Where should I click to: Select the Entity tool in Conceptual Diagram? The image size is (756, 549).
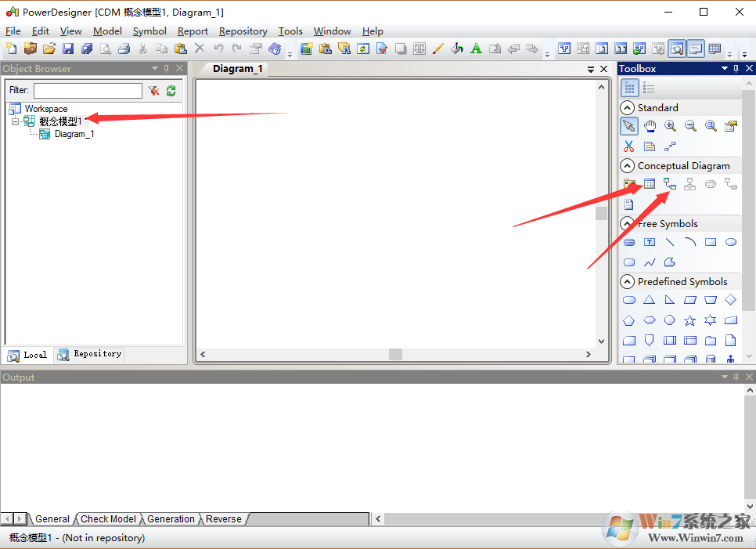click(650, 184)
